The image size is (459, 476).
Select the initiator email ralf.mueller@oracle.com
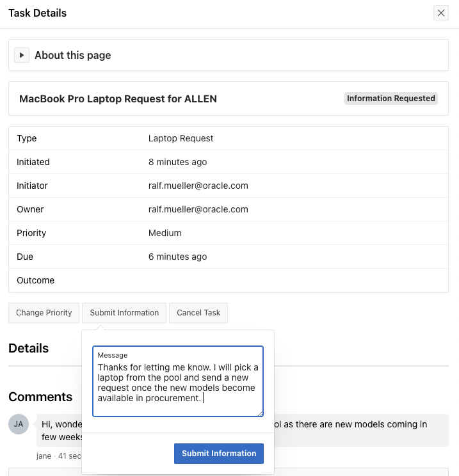pos(198,186)
